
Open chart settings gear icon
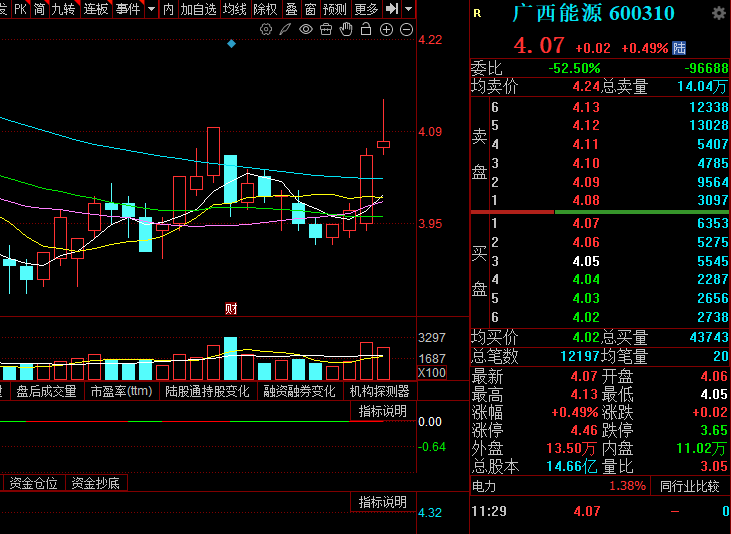(266, 29)
